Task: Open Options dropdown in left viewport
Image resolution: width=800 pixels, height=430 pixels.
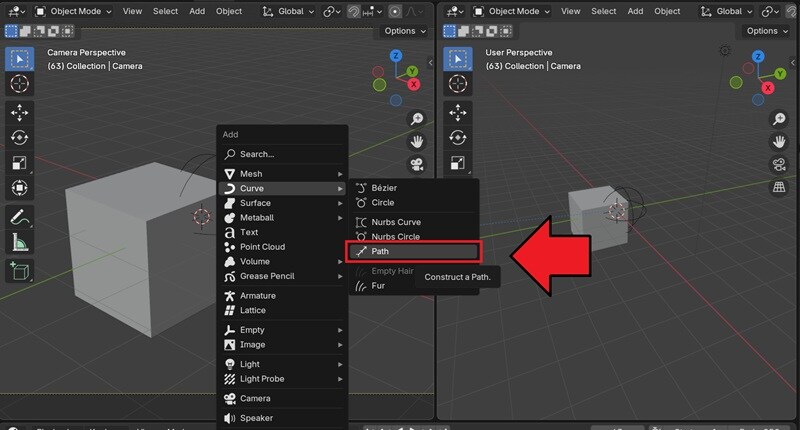Action: click(x=405, y=31)
